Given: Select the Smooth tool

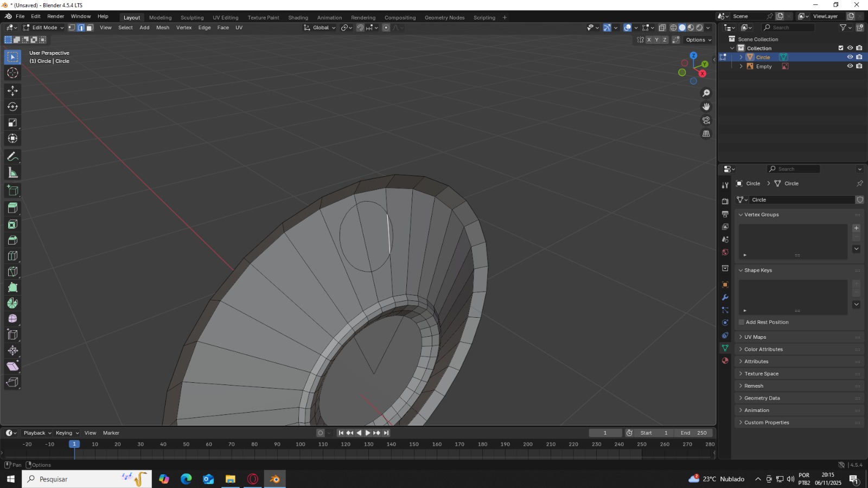Looking at the screenshot, I should (12, 319).
